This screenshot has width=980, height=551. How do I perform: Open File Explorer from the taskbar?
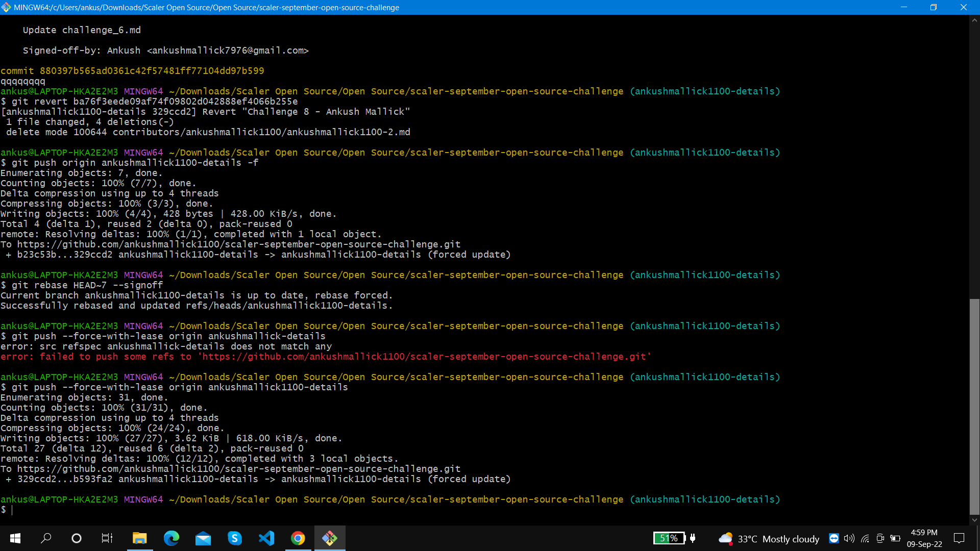point(140,538)
